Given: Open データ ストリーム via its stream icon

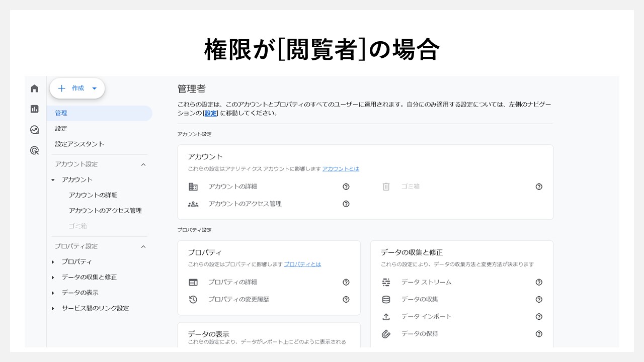Looking at the screenshot, I should pyautogui.click(x=386, y=282).
